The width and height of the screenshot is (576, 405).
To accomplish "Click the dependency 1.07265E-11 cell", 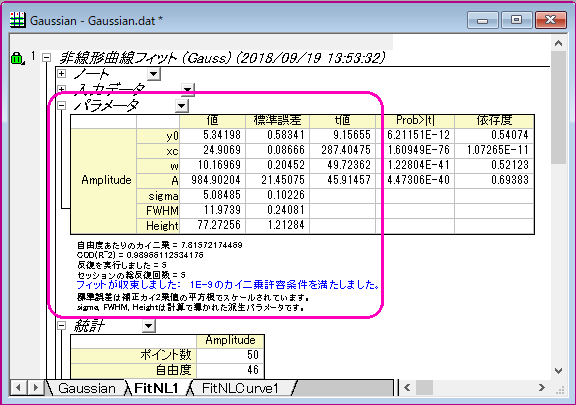I will (494, 150).
